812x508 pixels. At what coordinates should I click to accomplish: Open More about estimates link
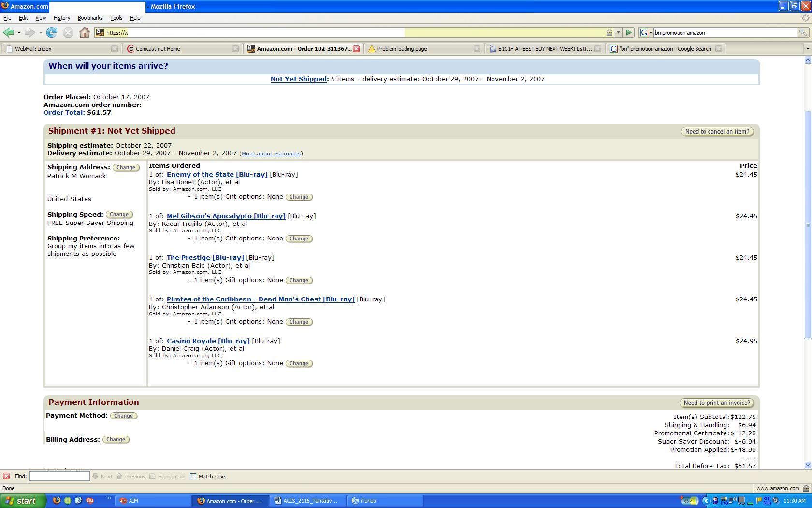[271, 153]
